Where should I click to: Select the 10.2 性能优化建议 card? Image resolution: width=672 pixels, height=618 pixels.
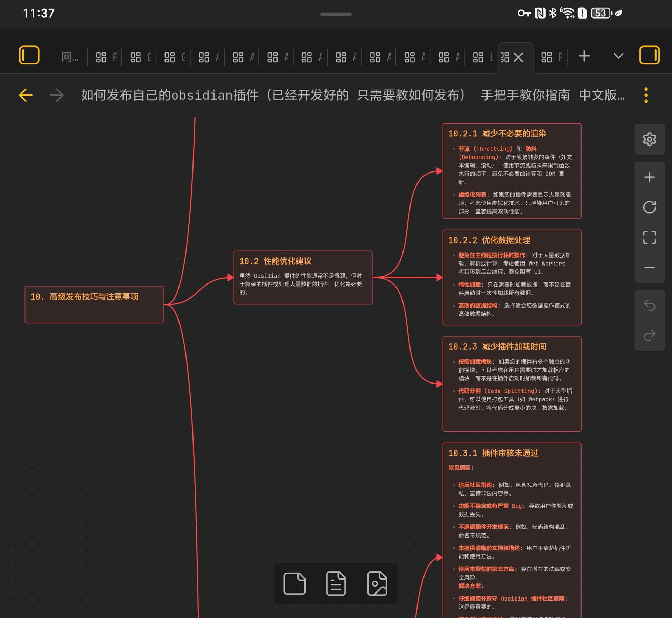tap(303, 277)
